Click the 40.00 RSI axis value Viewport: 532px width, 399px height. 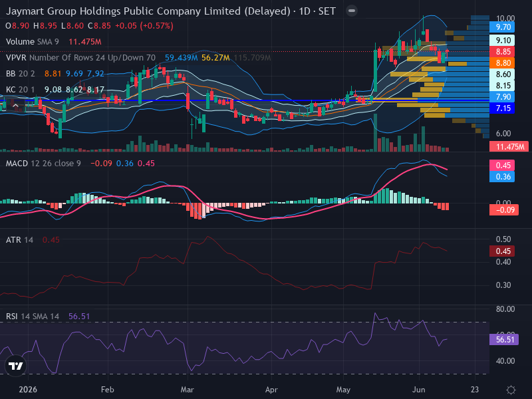(x=505, y=361)
